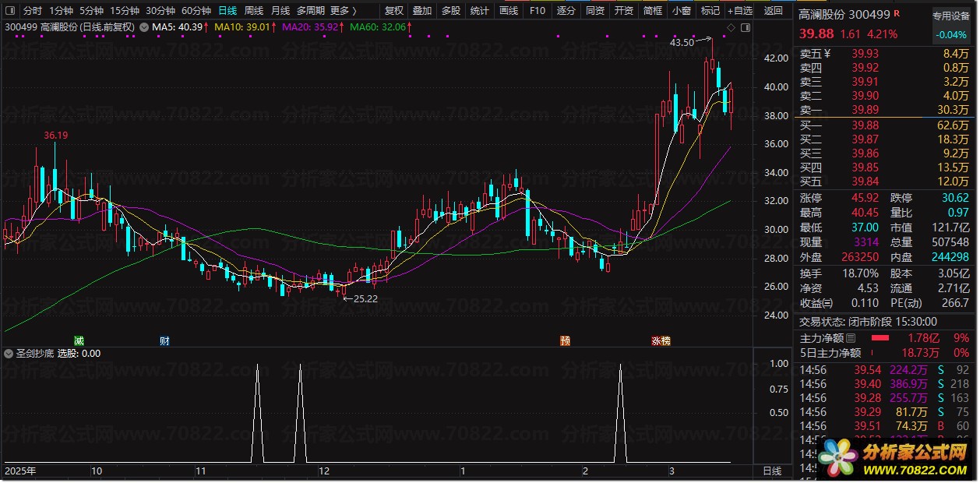The image size is (980, 483).
Task: Add stock via +自选 button
Action: (740, 11)
